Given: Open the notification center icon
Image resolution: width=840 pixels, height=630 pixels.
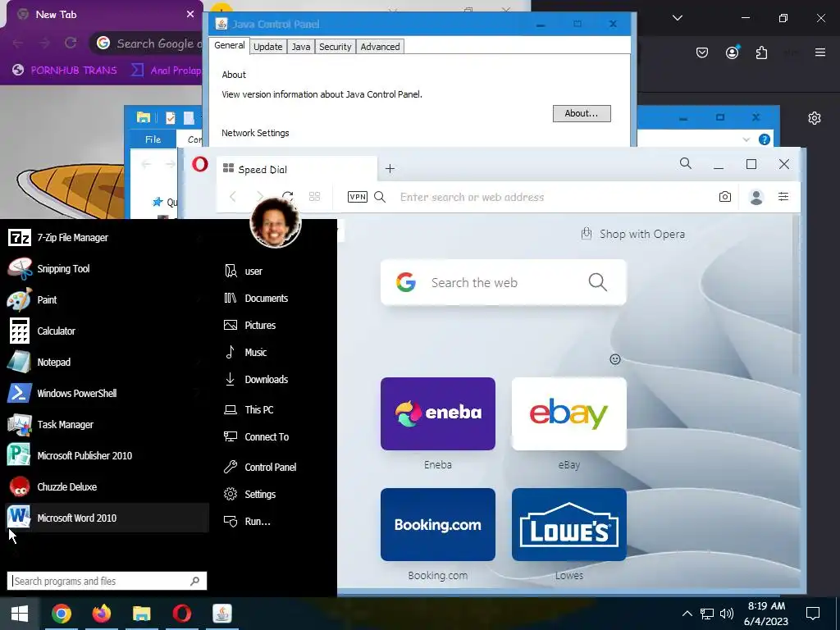Looking at the screenshot, I should click(x=813, y=614).
